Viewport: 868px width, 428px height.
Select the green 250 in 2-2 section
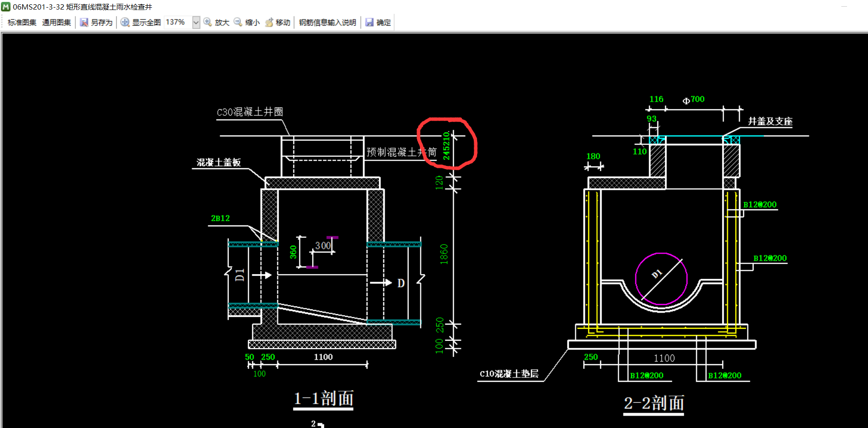(591, 357)
